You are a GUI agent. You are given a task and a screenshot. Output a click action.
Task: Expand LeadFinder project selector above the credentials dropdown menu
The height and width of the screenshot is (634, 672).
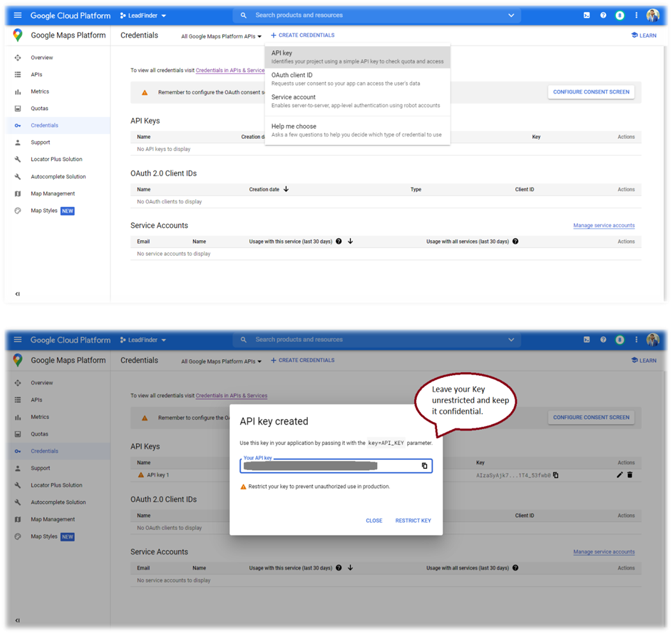point(143,15)
